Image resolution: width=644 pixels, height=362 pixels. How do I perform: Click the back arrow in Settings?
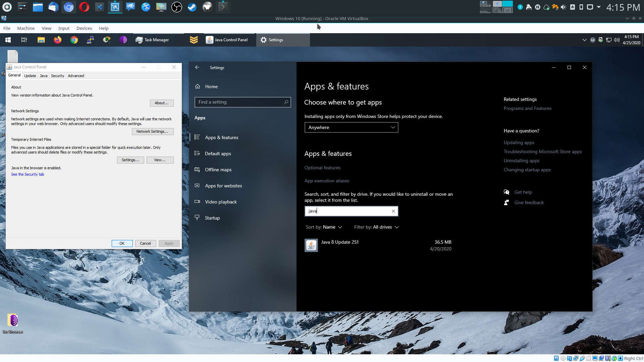(197, 67)
